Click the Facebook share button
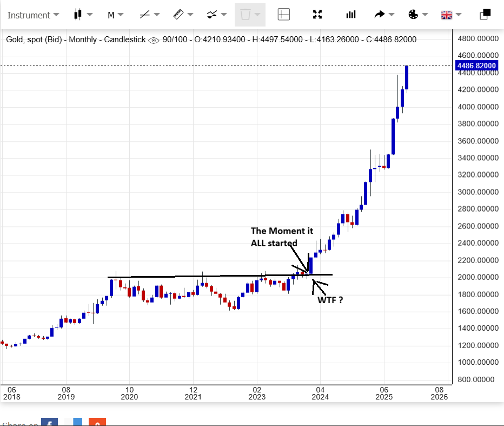 coord(50,422)
